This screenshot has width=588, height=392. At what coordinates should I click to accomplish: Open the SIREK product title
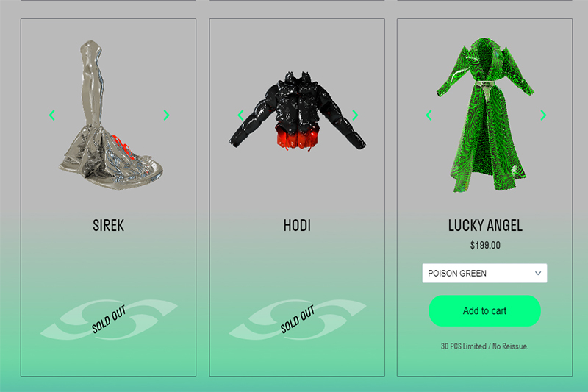coord(108,226)
